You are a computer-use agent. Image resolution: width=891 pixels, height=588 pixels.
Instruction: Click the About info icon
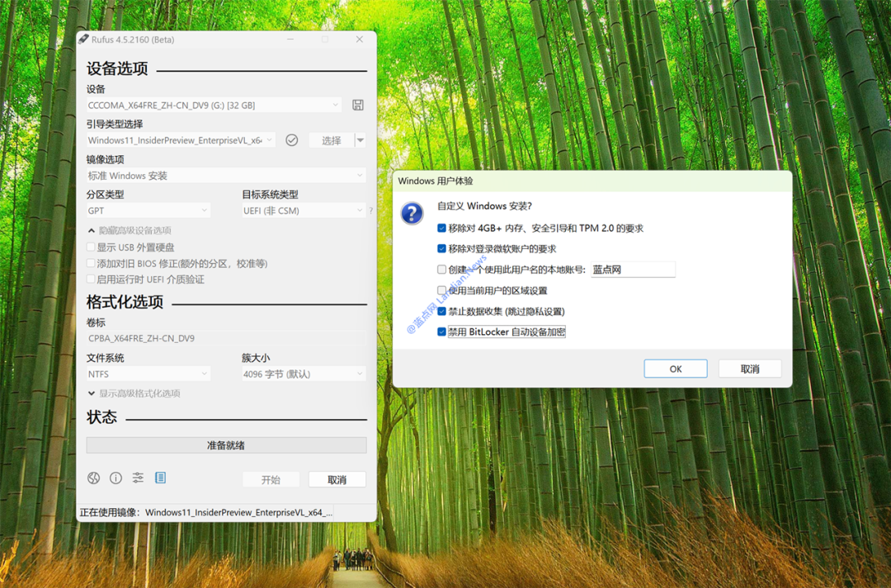coord(115,477)
